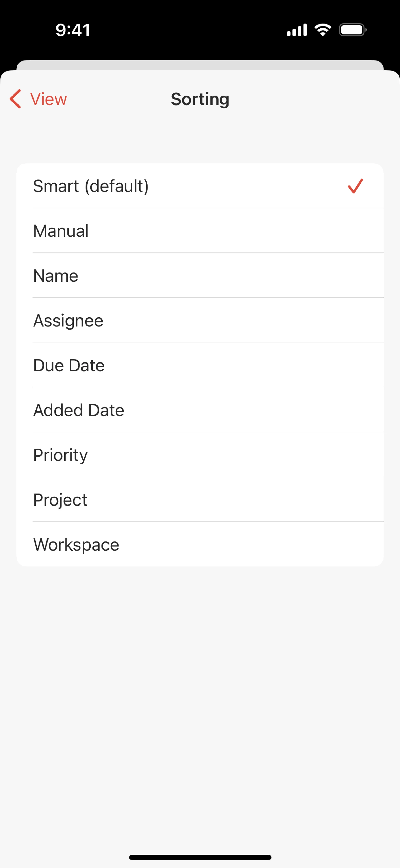Sort tasks by Name
The image size is (400, 868).
tap(56, 276)
